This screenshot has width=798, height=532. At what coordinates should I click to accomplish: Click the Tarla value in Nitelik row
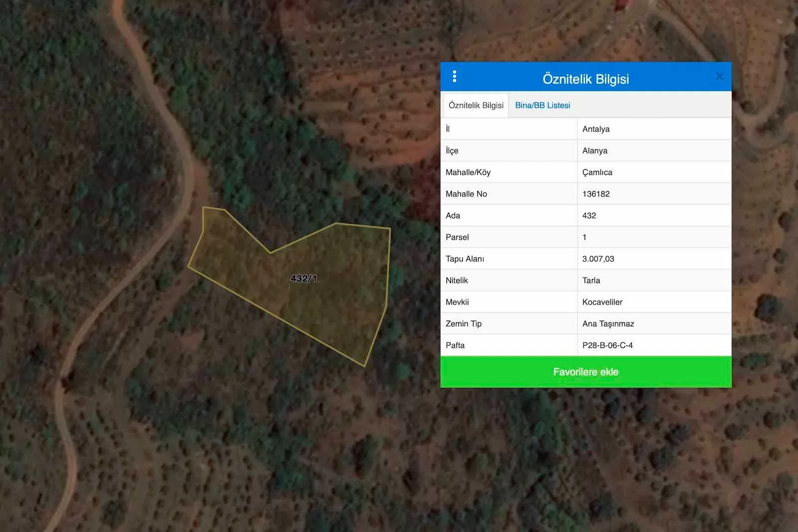click(x=591, y=280)
